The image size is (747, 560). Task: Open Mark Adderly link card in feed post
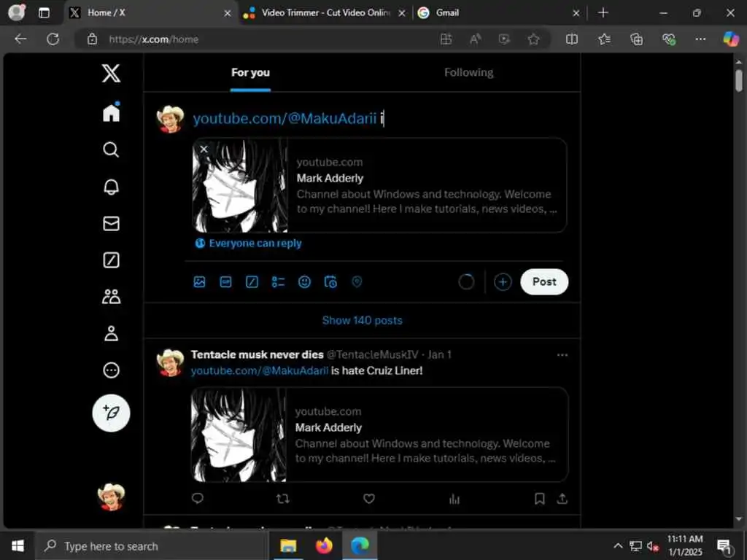pyautogui.click(x=379, y=435)
